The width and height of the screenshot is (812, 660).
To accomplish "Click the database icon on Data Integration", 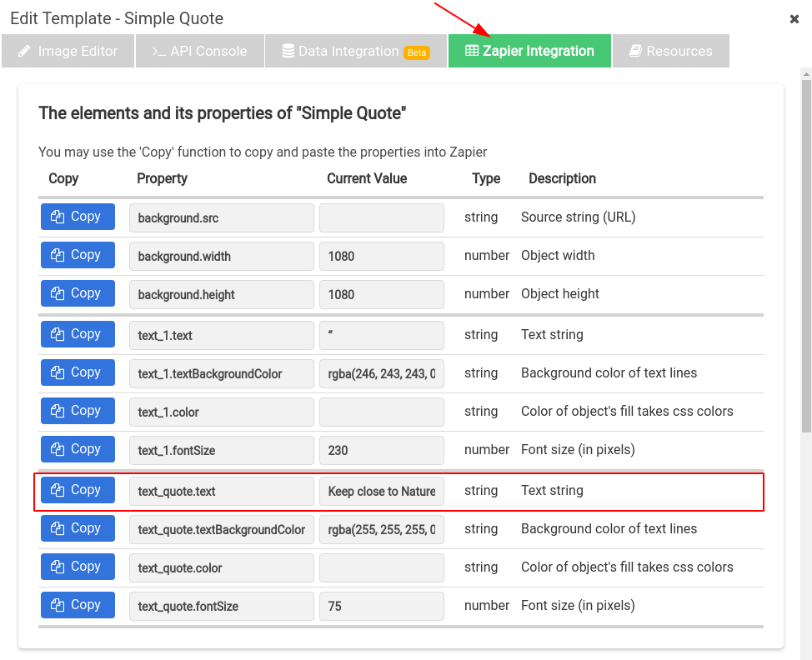I will point(288,51).
